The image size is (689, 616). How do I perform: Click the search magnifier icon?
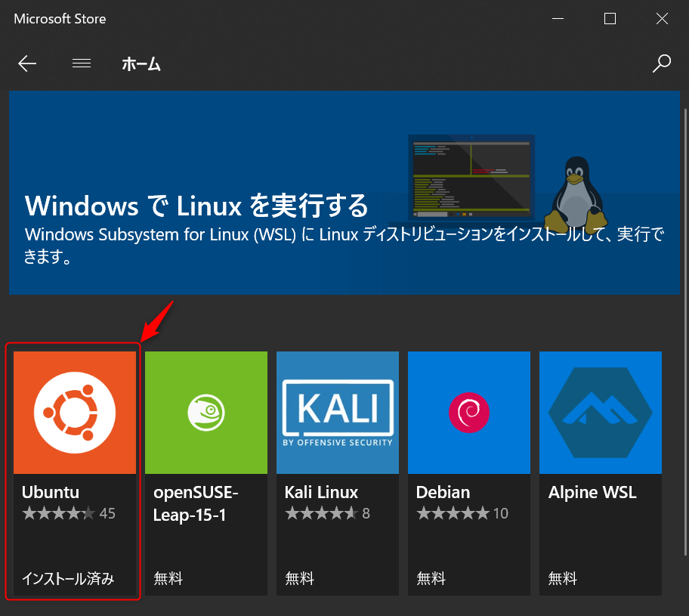tap(661, 63)
